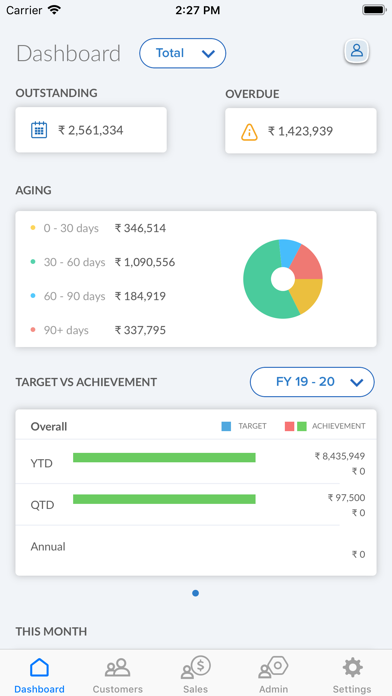Open the FY 19 - 20 dropdown

tap(312, 382)
